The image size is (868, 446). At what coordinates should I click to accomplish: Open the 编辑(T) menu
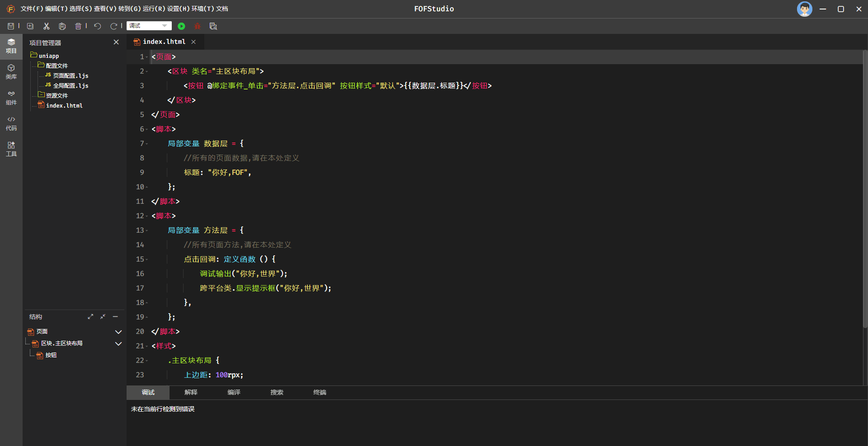(x=56, y=9)
